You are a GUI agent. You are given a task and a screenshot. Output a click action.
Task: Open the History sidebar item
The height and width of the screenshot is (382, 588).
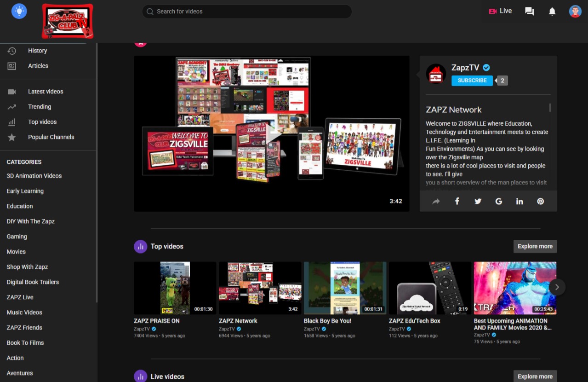pyautogui.click(x=38, y=51)
